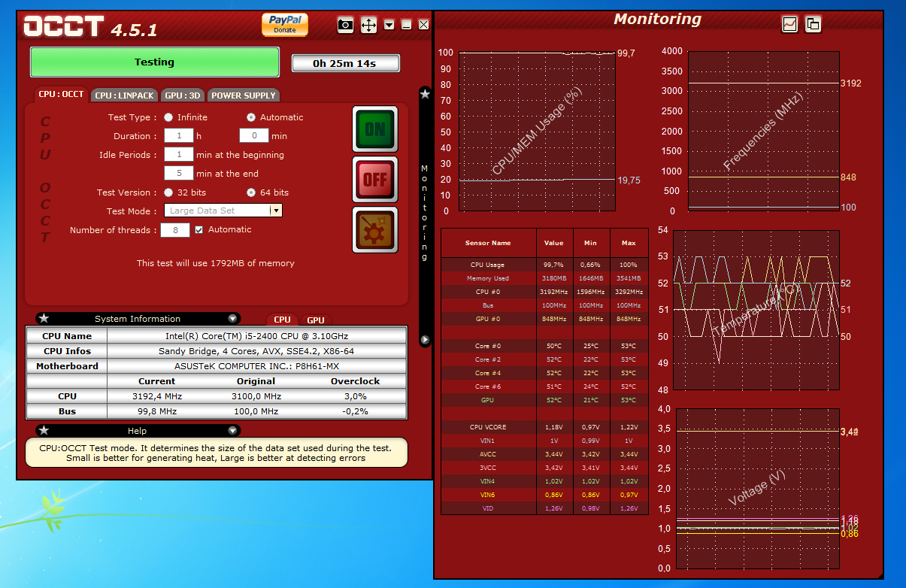The image size is (906, 588).
Task: Select Infinite test type
Action: pos(168,117)
